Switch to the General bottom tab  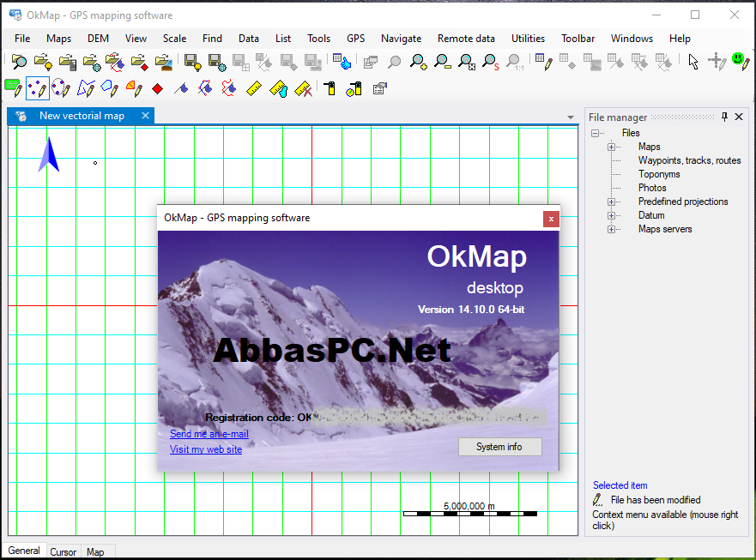(24, 551)
